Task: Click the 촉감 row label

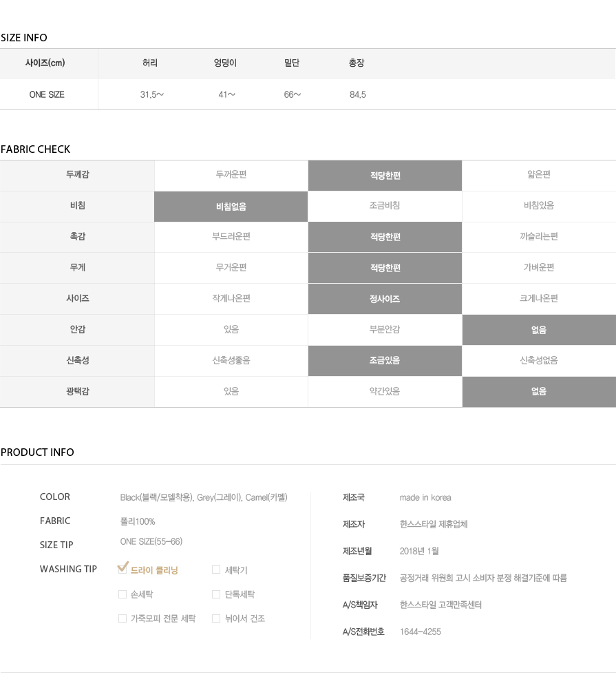Action: pos(78,237)
